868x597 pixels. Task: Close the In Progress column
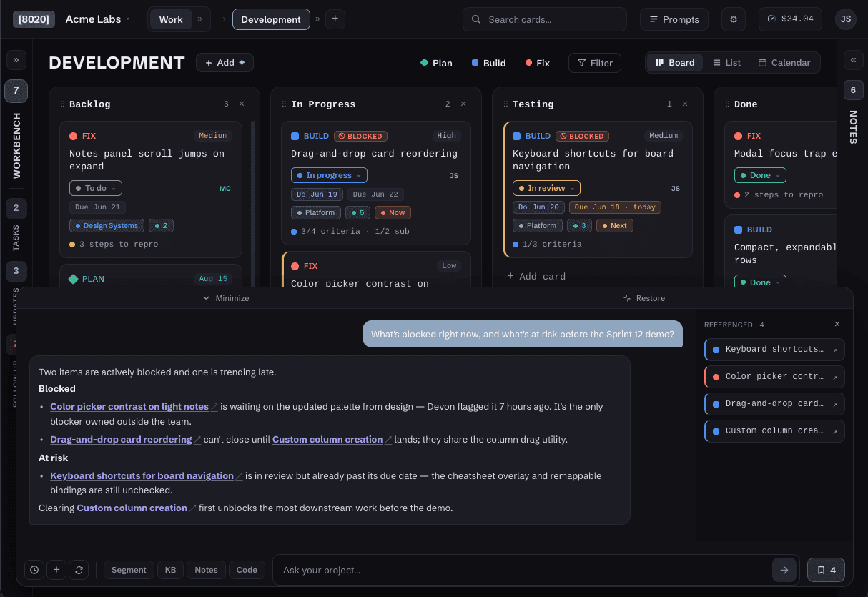click(x=463, y=104)
